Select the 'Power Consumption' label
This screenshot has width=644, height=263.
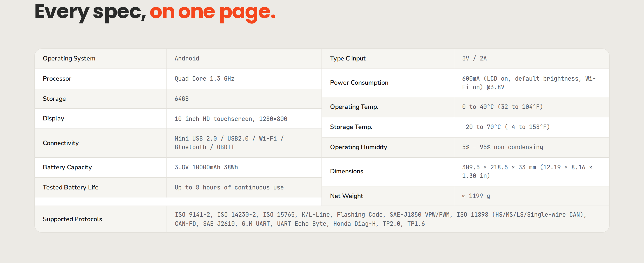point(359,83)
